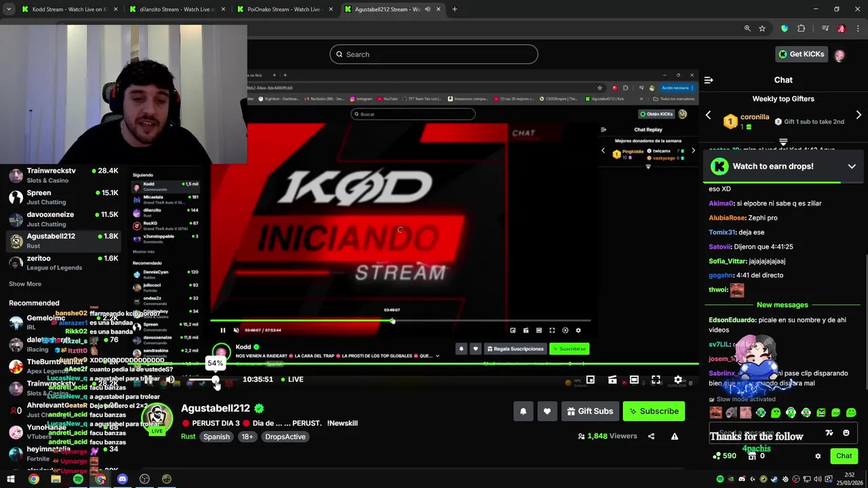Screen dimensions: 868x488
Task: Toggle picture-in-picture mini player
Action: [x=590, y=380]
